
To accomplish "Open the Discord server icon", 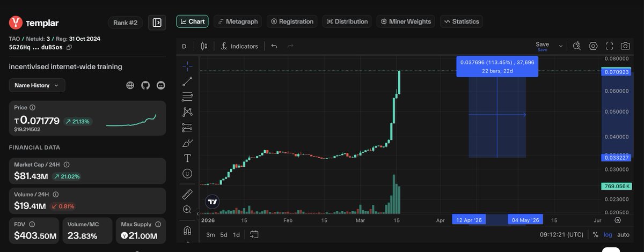I will (x=161, y=85).
